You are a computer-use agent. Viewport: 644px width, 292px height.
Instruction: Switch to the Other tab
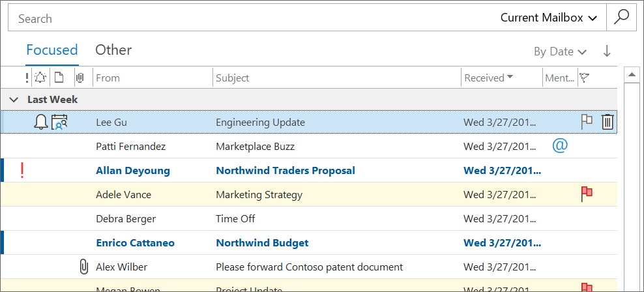point(113,50)
